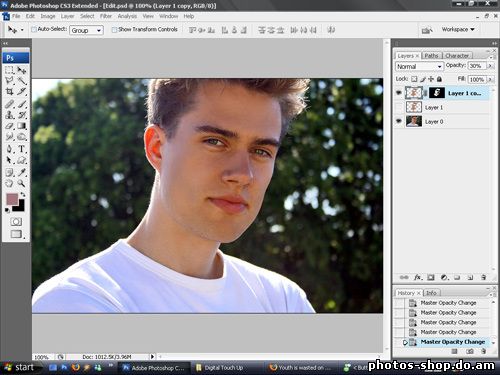The image size is (500, 375).
Task: Select the Notes tool
Action: click(x=9, y=172)
